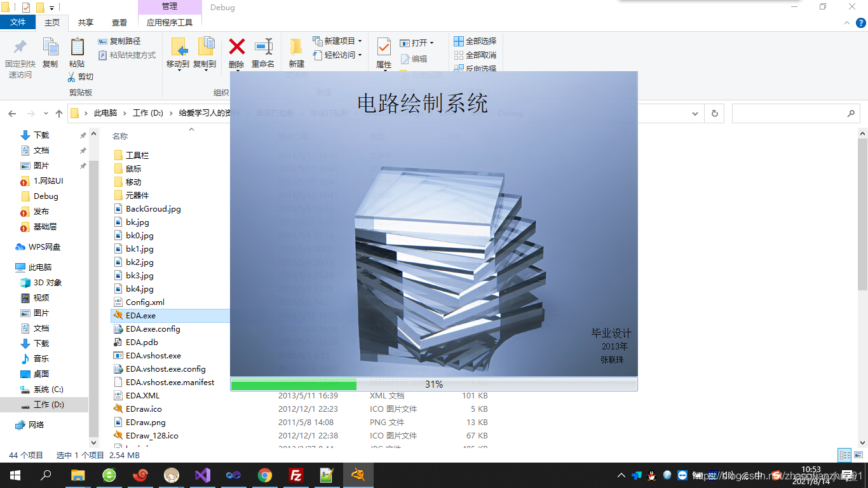Click the 31% loading progress bar
868x488 pixels.
(433, 384)
